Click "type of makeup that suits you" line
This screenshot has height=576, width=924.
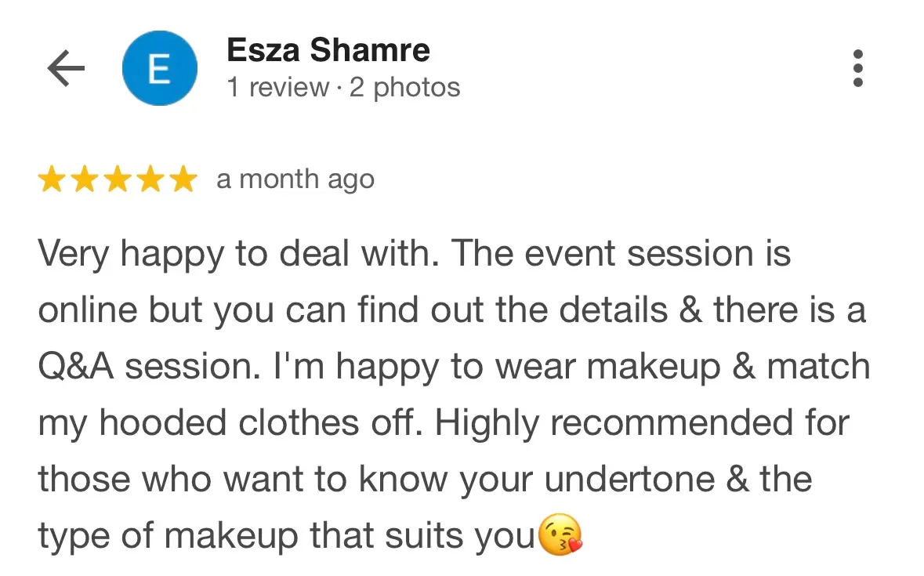(286, 536)
